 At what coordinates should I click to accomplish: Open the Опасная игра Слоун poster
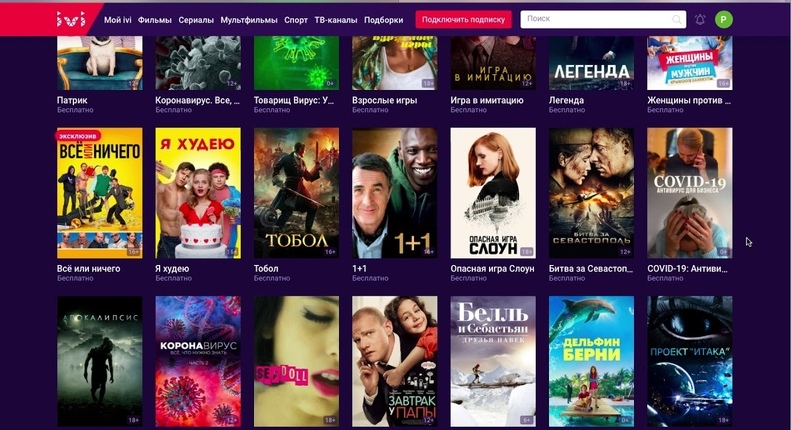[493, 193]
